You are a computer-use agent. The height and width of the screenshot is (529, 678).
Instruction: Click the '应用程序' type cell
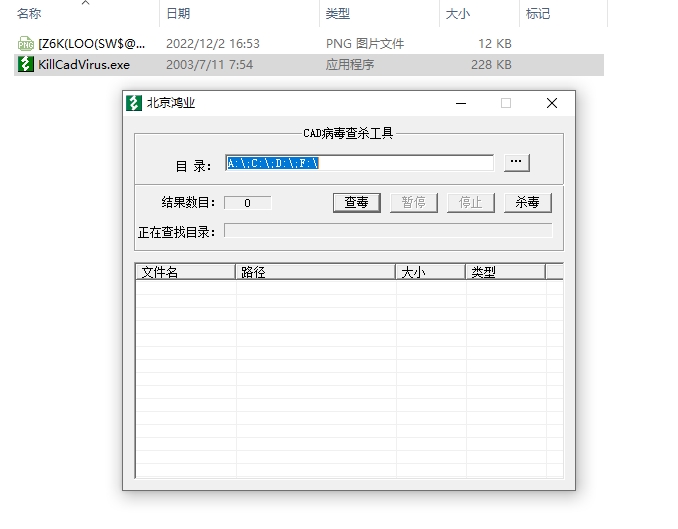(350, 65)
